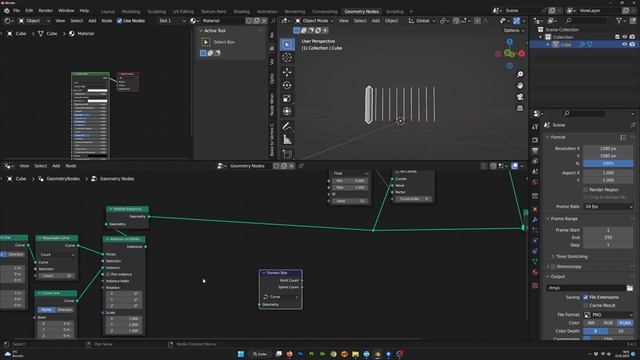This screenshot has width=640, height=360.
Task: Open the Render properties tab
Action: pos(535,140)
